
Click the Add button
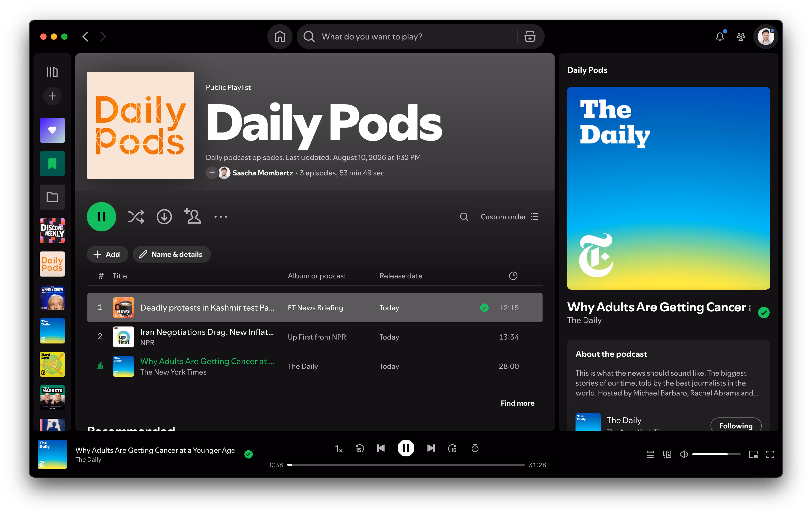click(107, 254)
